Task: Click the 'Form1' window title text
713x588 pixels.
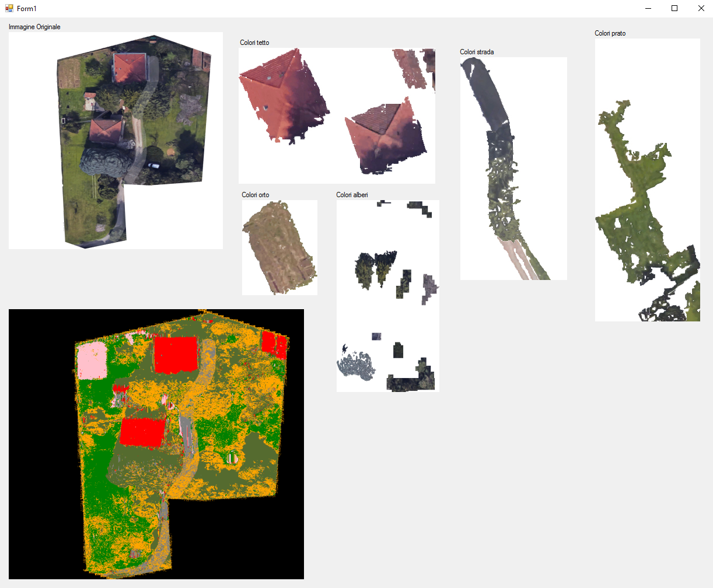Action: (27, 9)
